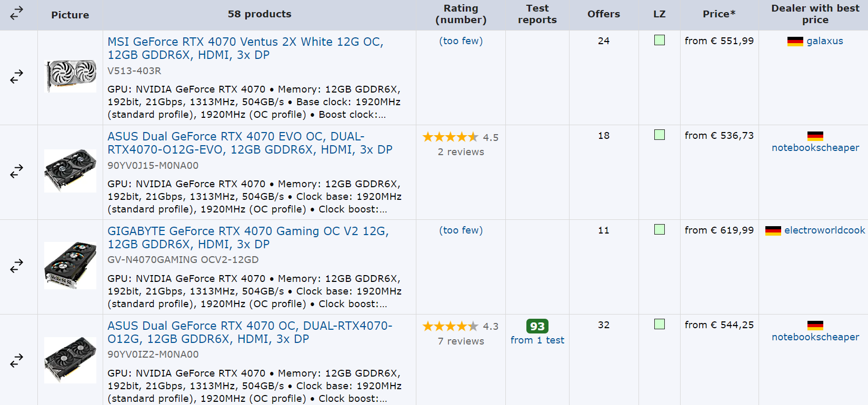Toggle LZ checkbox for ASUS Dual EVO OC
Screen dimensions: 868x405
659,135
